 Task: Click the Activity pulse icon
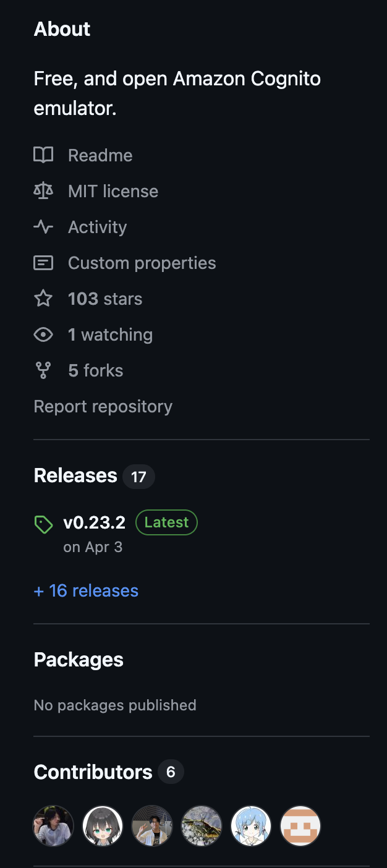[43, 227]
